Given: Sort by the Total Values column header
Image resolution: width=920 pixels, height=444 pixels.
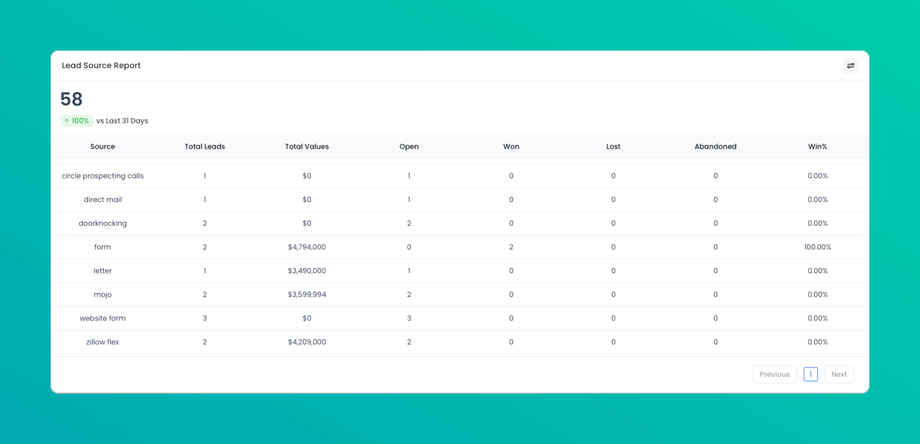Looking at the screenshot, I should 307,147.
